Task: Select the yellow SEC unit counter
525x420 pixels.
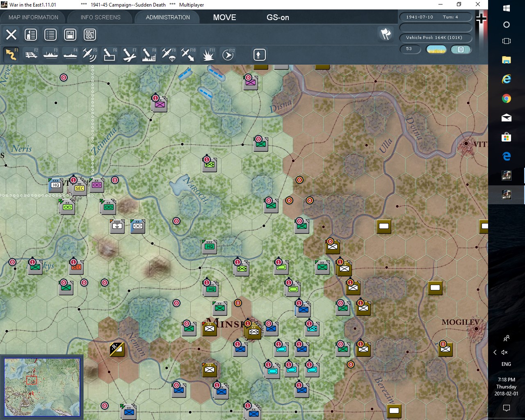Action: coord(80,188)
